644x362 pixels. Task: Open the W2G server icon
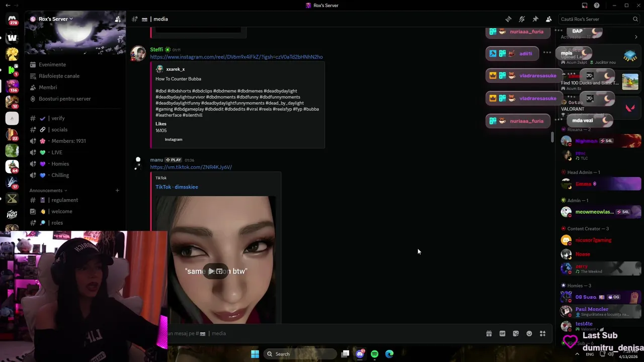pos(12,215)
